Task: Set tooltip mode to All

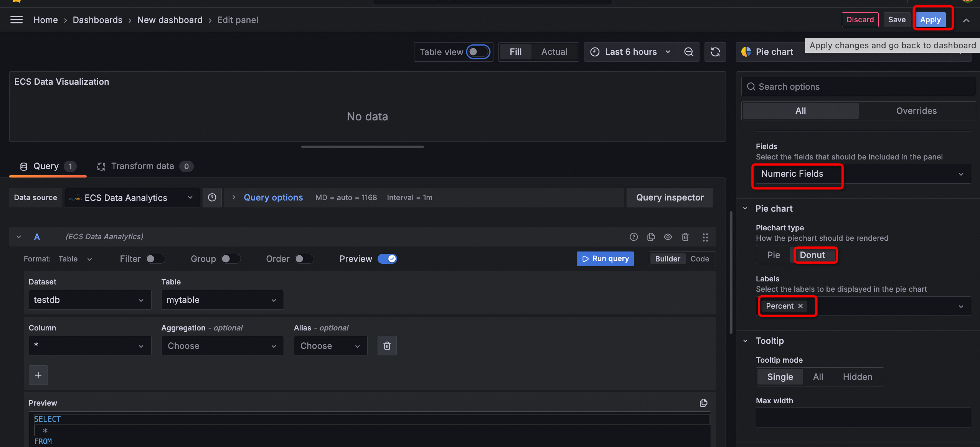Action: click(x=818, y=377)
